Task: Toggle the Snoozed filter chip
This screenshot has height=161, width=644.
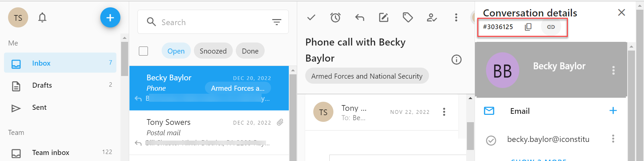Action: pyautogui.click(x=213, y=51)
